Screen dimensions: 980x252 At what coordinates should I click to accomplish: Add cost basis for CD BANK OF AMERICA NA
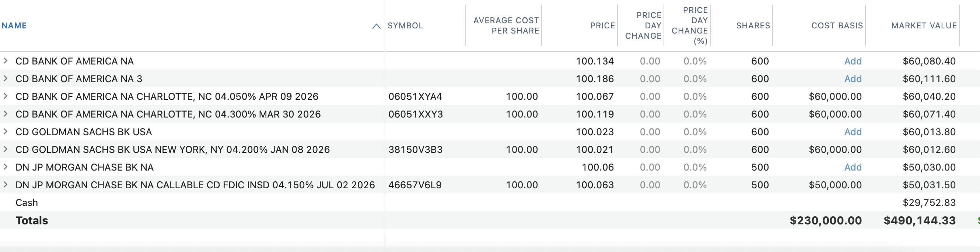(853, 61)
